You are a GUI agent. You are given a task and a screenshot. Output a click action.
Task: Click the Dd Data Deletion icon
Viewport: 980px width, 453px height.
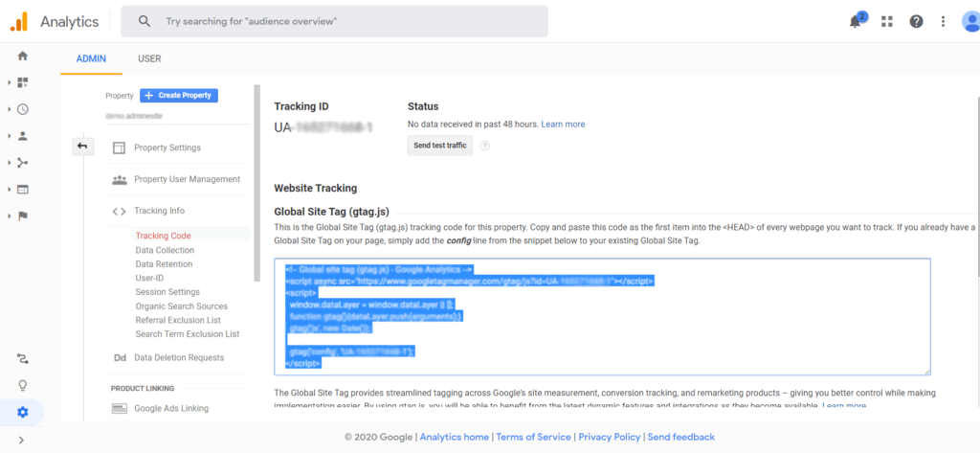[120, 358]
